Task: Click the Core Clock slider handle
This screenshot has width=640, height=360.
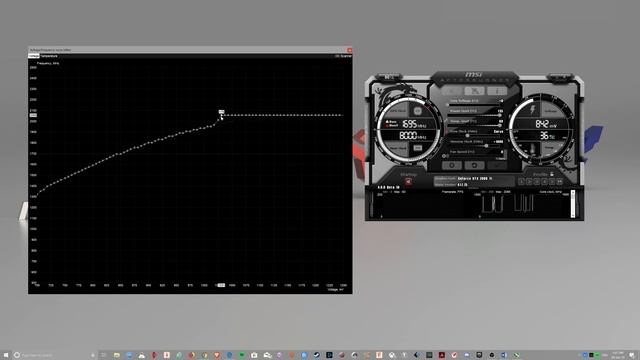Action: (467, 136)
